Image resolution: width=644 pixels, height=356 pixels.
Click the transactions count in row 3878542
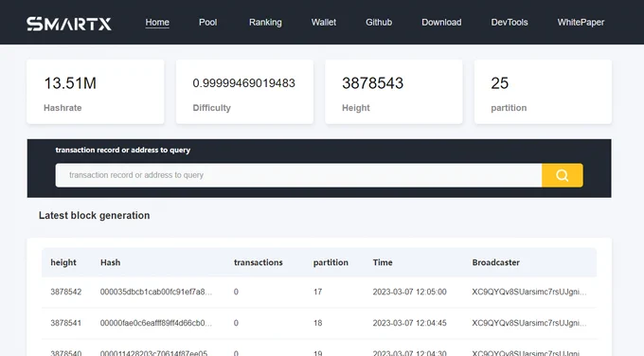(x=236, y=292)
